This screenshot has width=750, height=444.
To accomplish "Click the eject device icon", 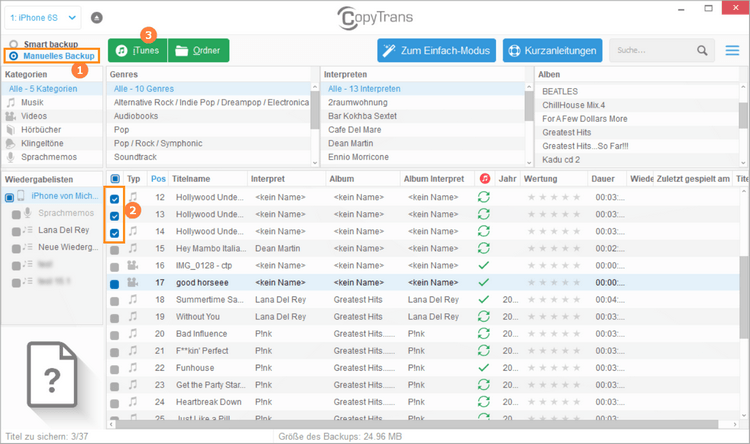I will tap(97, 18).
